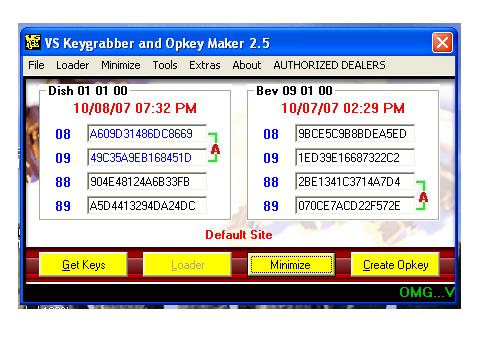The height and width of the screenshot is (360, 502).
Task: Click the app icon in the title bar
Action: (33, 42)
